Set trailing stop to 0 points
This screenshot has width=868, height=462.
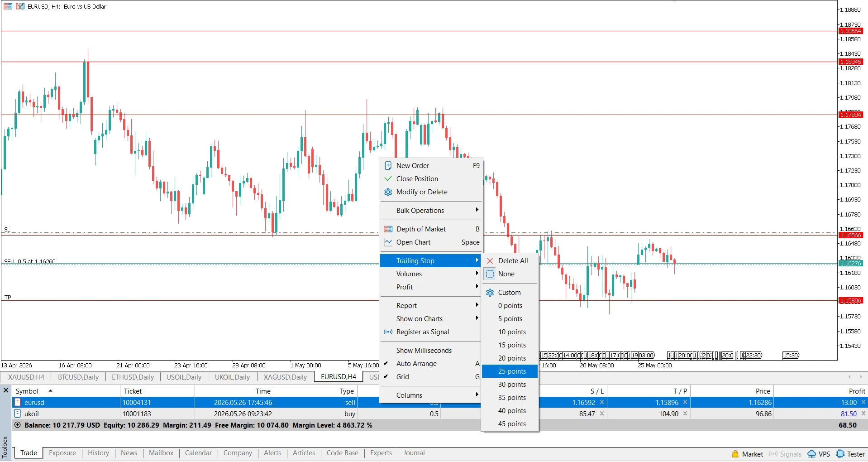(510, 306)
